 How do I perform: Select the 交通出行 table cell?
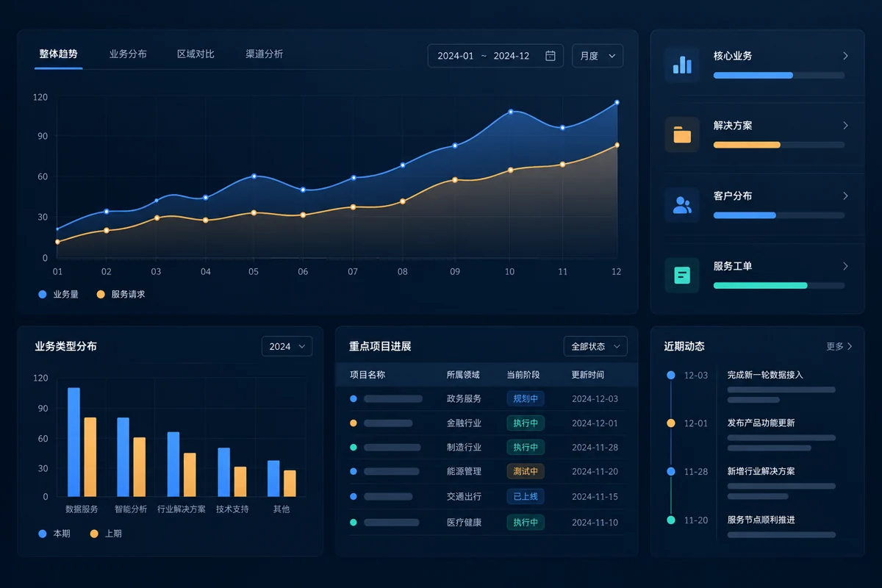(465, 497)
